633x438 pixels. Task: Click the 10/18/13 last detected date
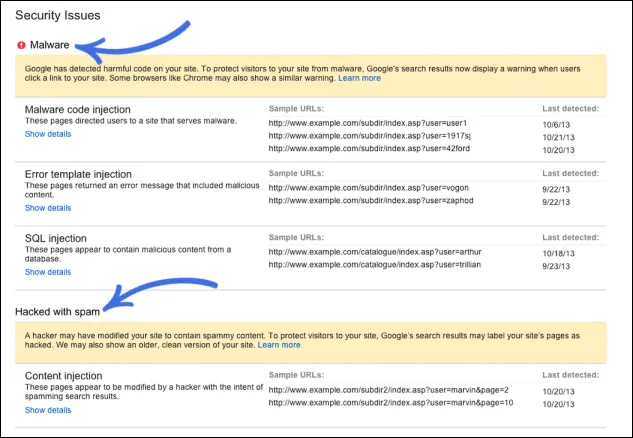click(558, 254)
